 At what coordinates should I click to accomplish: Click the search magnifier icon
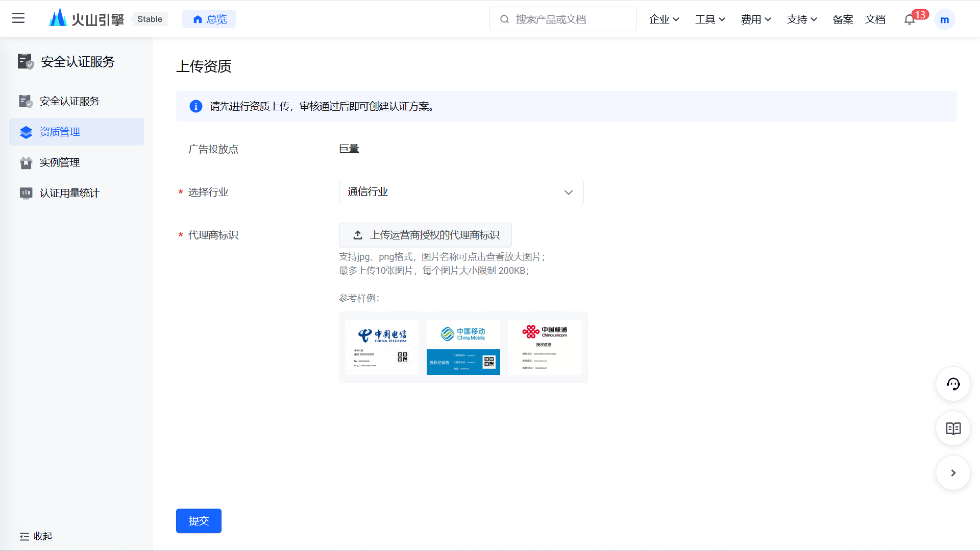click(504, 19)
